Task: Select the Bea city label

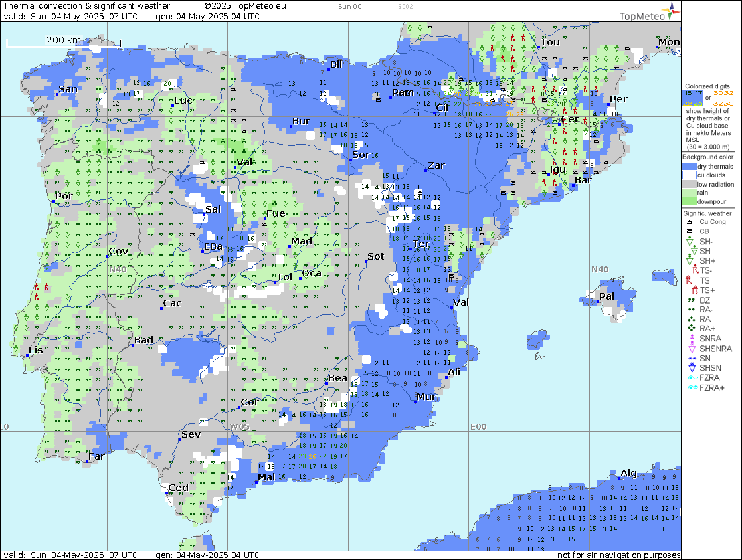Action: click(338, 378)
